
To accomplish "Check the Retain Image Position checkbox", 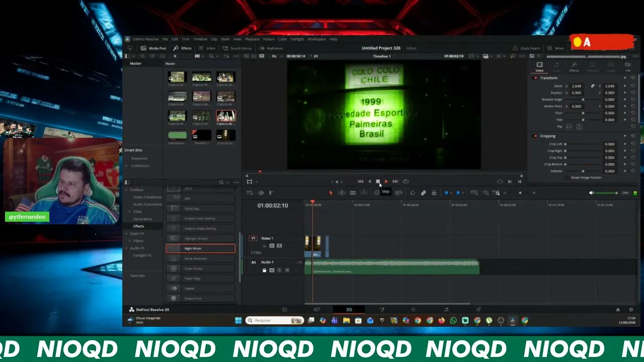I will [x=567, y=177].
